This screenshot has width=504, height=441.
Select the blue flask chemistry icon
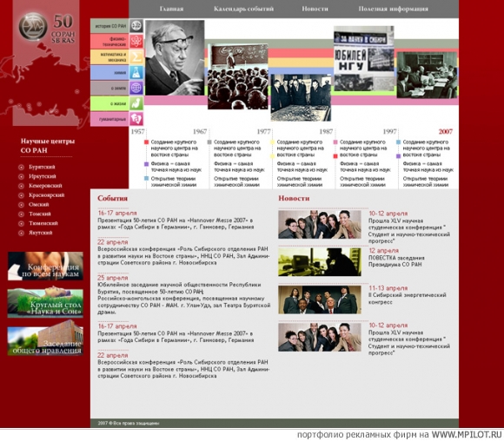[136, 72]
